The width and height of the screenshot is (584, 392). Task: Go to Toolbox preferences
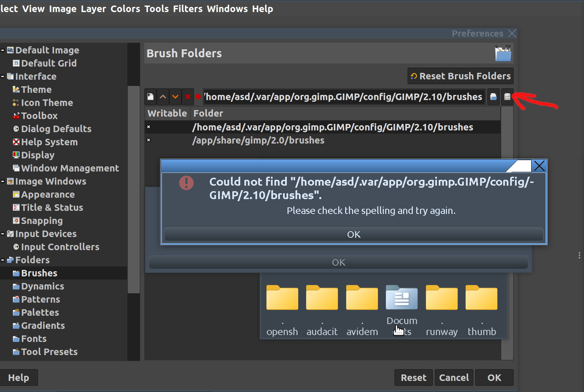39,116
